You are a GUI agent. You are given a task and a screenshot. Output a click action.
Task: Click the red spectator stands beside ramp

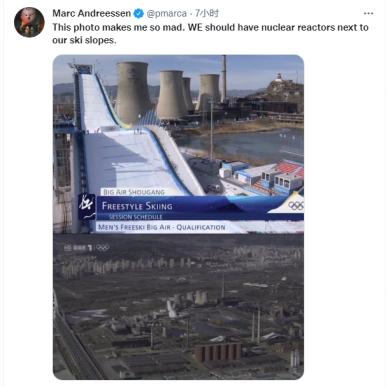tap(289, 168)
